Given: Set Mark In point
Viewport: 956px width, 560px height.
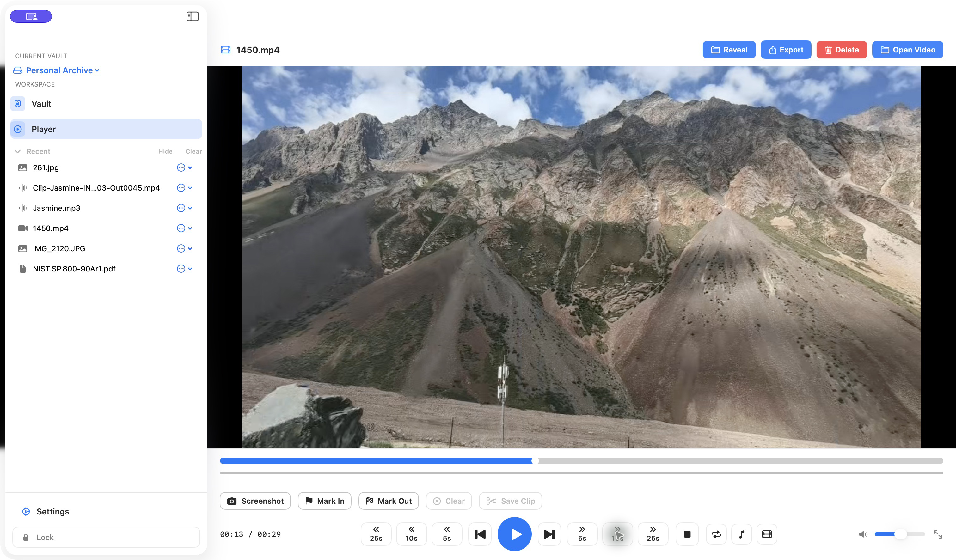Looking at the screenshot, I should click(x=325, y=501).
